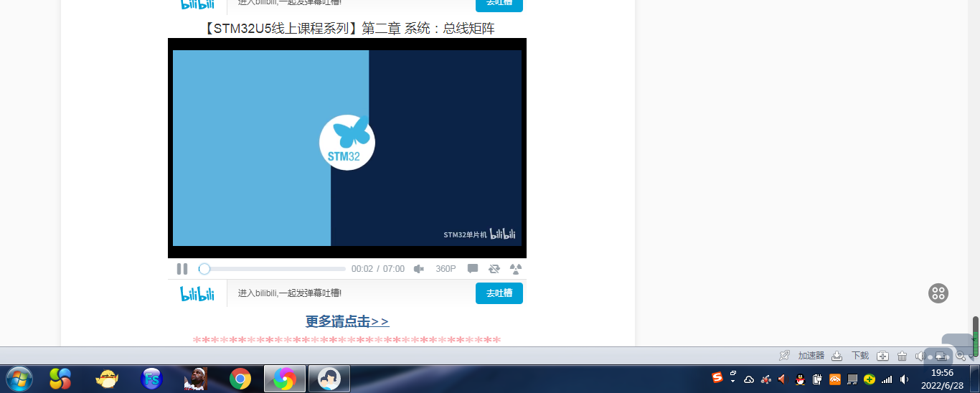Open Google Chrome from the taskbar
The image size is (980, 393).
tap(240, 379)
